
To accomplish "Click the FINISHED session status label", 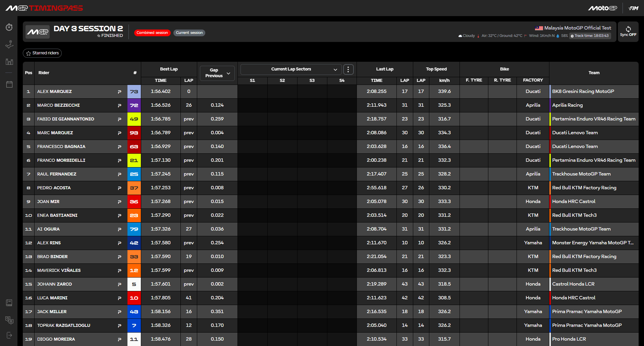I will pyautogui.click(x=110, y=36).
